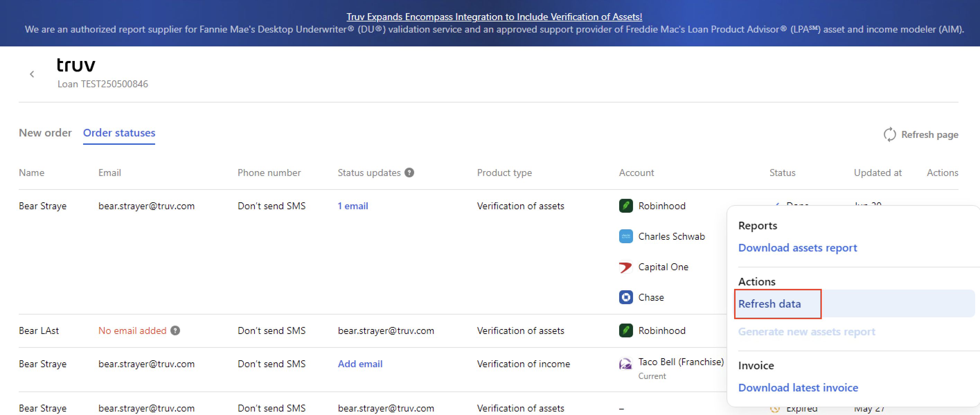Click Taco Bell (Franchise) account name
Screen dimensions: 980x415
coord(681,362)
